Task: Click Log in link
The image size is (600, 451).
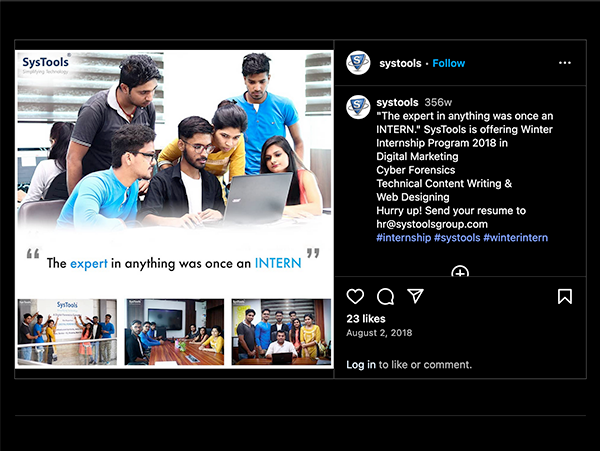Action: pos(361,365)
